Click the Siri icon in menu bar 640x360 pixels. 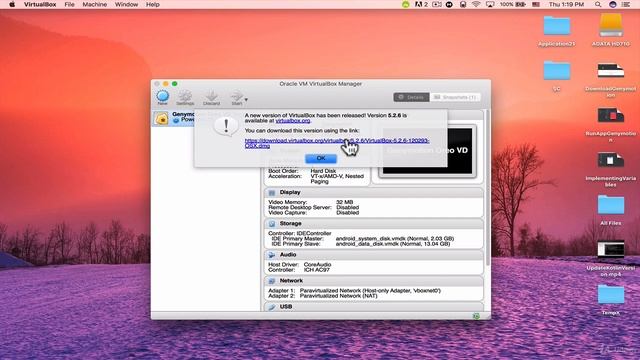click(x=612, y=4)
